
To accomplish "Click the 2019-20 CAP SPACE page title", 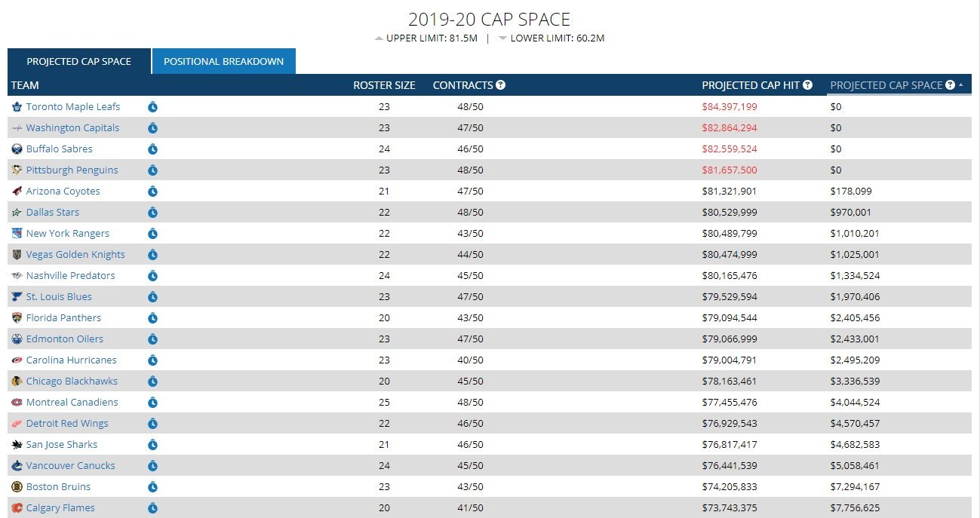I will pyautogui.click(x=490, y=19).
